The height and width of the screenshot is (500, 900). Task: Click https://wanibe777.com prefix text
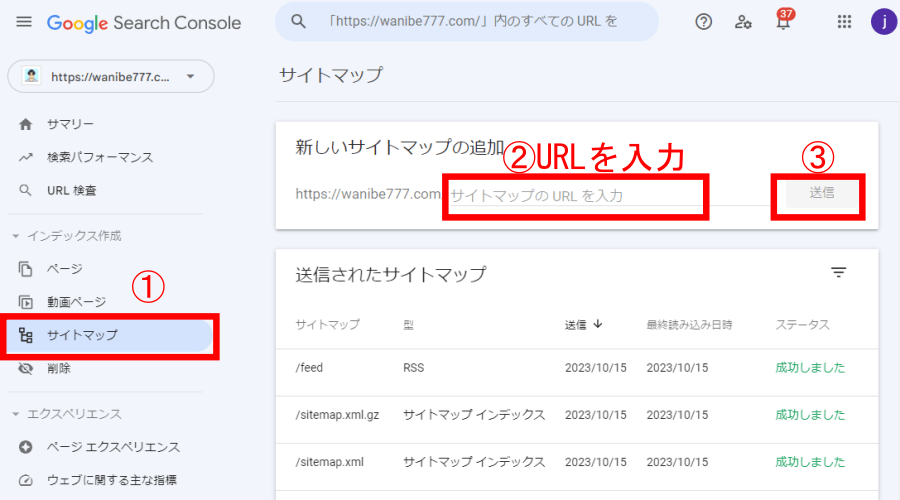368,195
